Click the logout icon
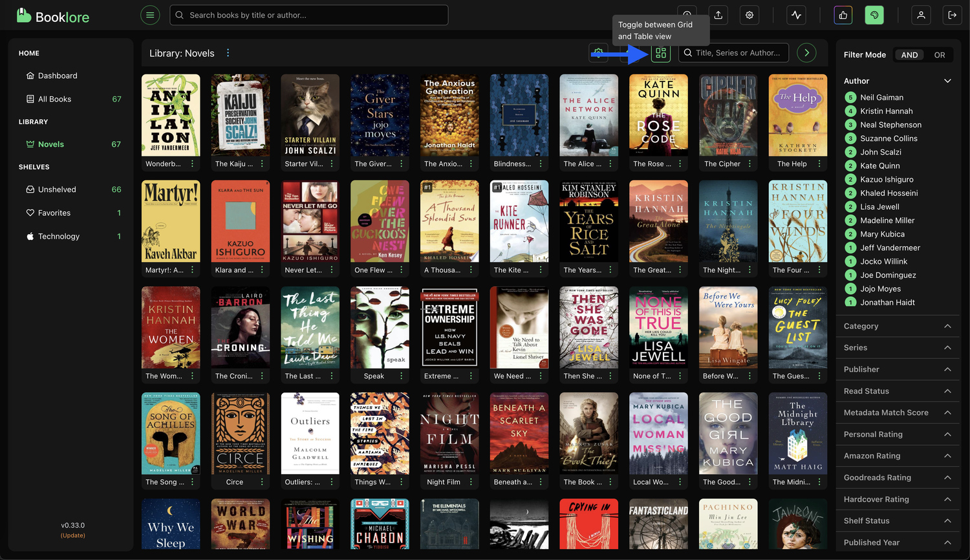The image size is (970, 560). (x=952, y=15)
